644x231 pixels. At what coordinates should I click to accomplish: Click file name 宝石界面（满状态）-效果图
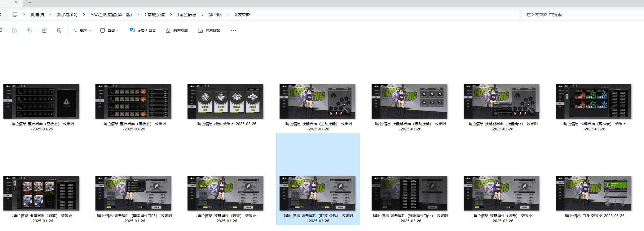coord(134,126)
